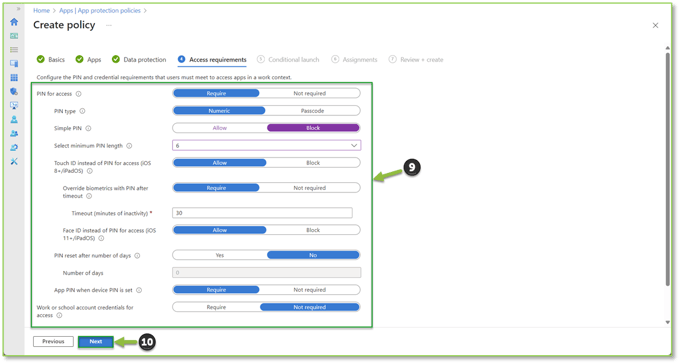Select the Access requirements step
The height and width of the screenshot is (364, 680).
point(212,59)
